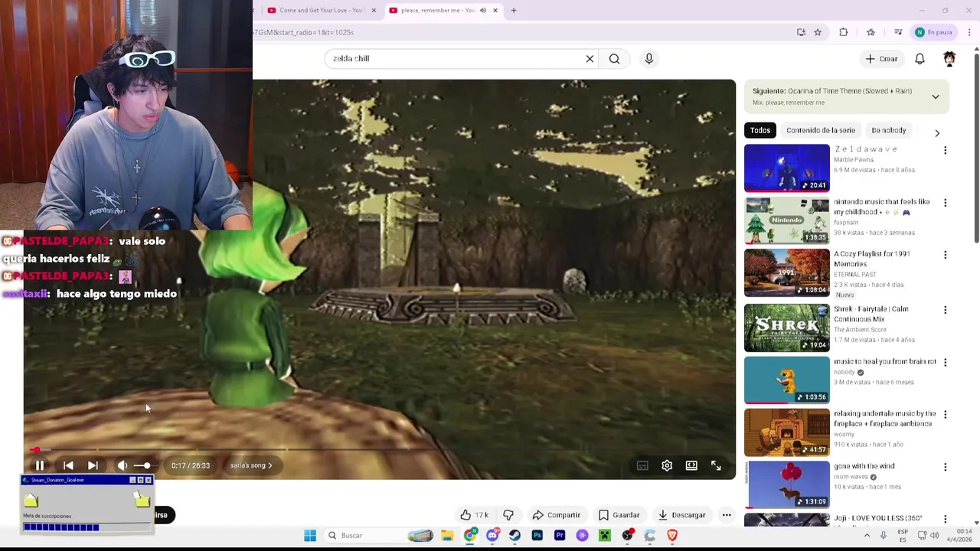Open the browser media controls icon
The width and height of the screenshot is (980, 551).
click(x=898, y=32)
